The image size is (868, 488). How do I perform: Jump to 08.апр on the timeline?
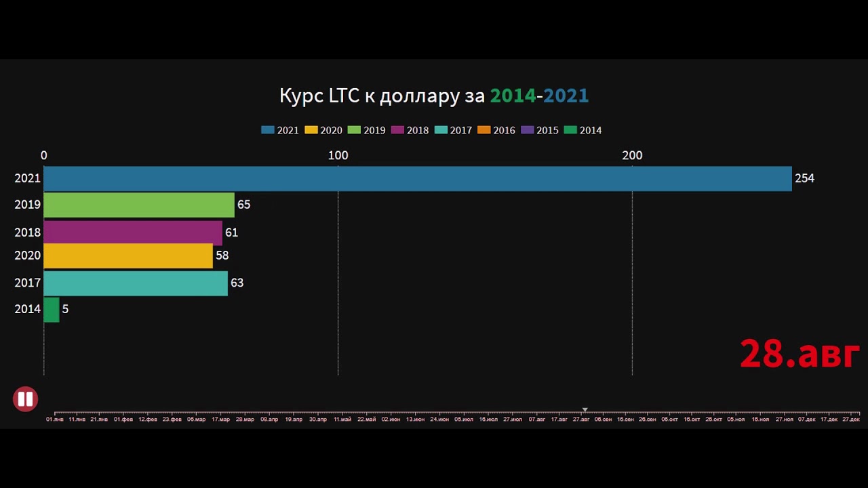(x=269, y=420)
